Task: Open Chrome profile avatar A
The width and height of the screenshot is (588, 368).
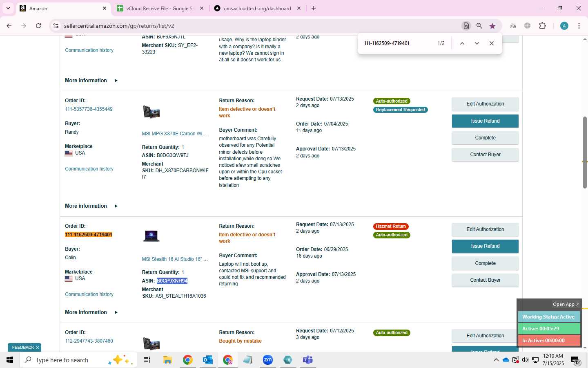Action: (564, 26)
